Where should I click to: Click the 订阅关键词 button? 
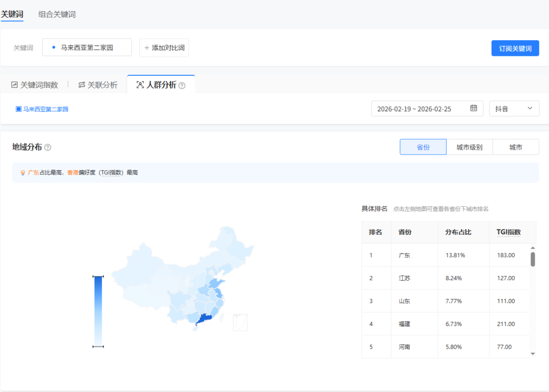pos(515,48)
